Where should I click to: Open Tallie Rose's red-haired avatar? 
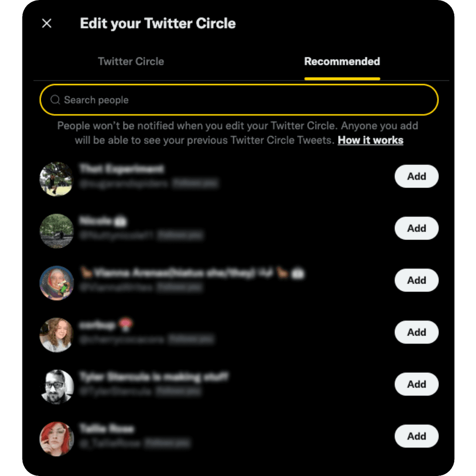tap(56, 438)
